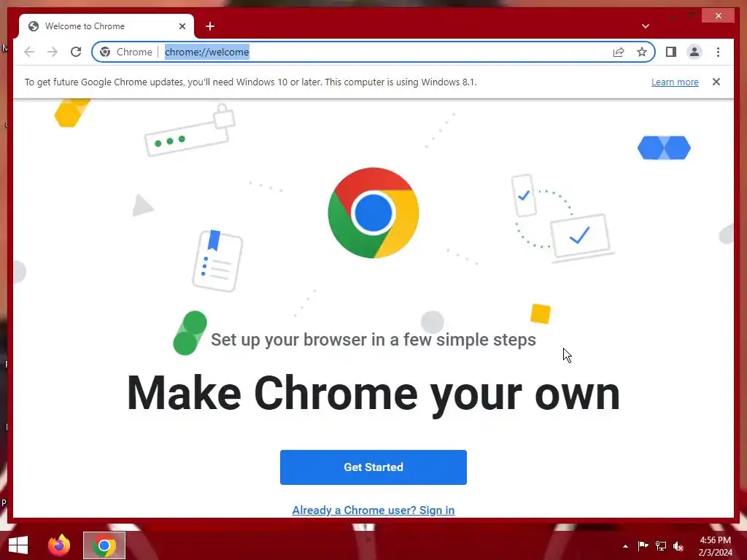
Task: Click the Get Started button
Action: click(x=373, y=467)
